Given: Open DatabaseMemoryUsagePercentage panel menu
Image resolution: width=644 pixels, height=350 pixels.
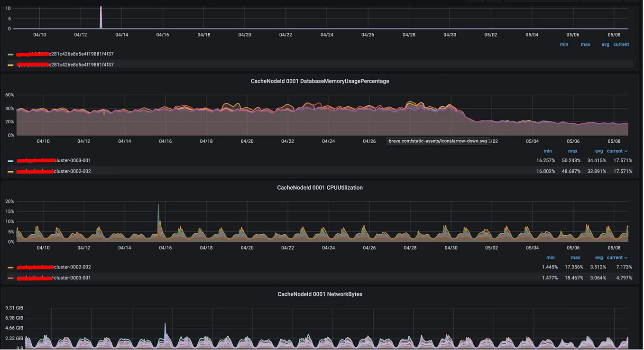Looking at the screenshot, I should [x=320, y=81].
